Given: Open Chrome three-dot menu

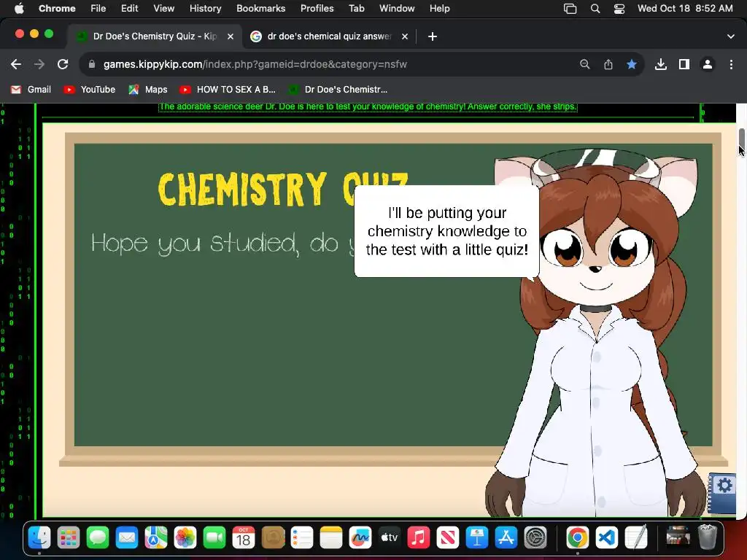Looking at the screenshot, I should [731, 64].
